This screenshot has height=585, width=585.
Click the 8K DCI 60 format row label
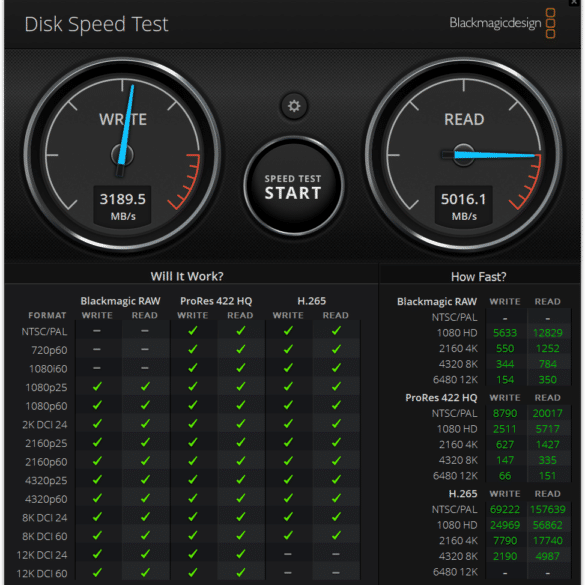click(44, 536)
